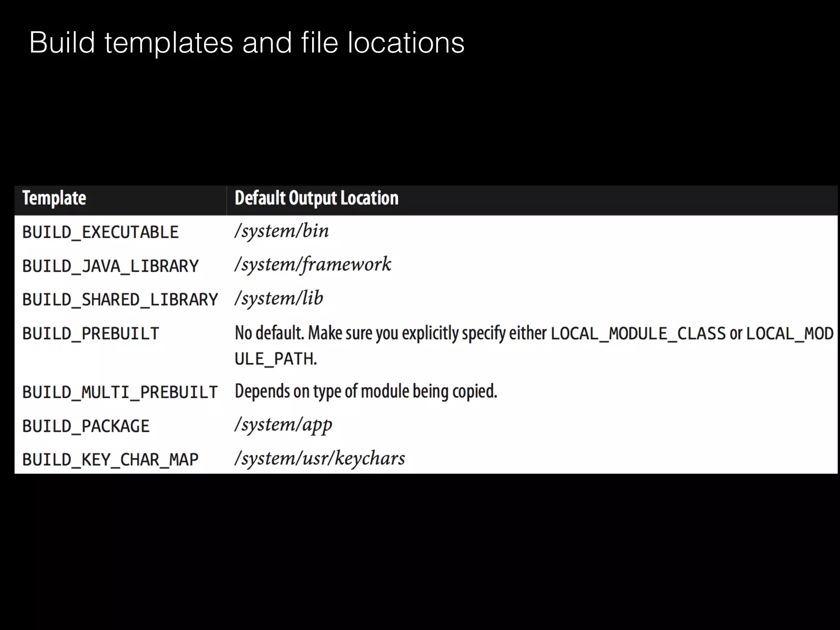Click the slide title 'Build templates and file locations'
840x630 pixels.
pyautogui.click(x=247, y=43)
